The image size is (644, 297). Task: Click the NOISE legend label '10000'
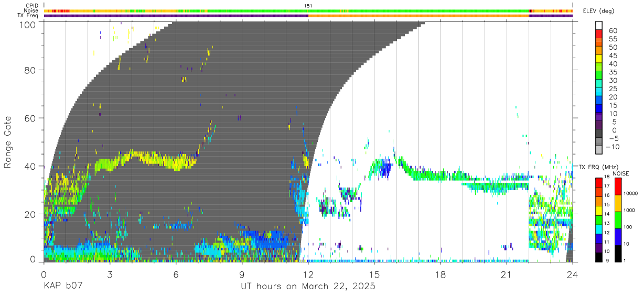point(631,193)
